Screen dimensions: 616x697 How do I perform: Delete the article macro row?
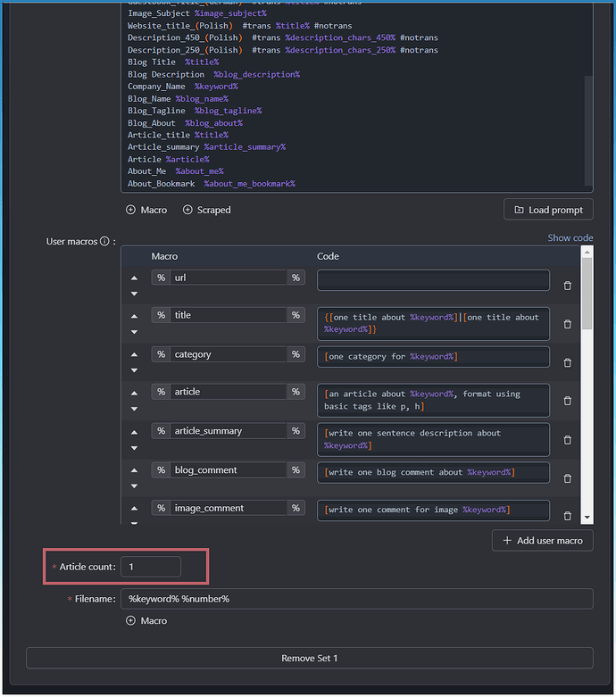[567, 401]
